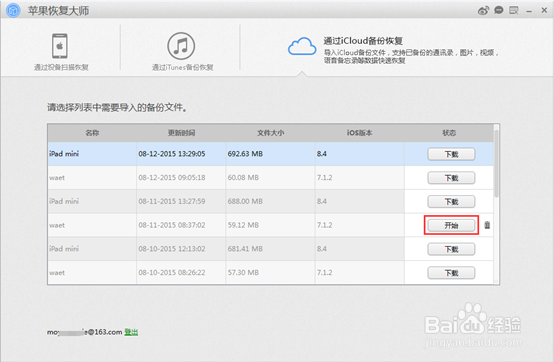Download iPad mini backup of 681.41 MB
This screenshot has width=554, height=362.
[x=451, y=249]
